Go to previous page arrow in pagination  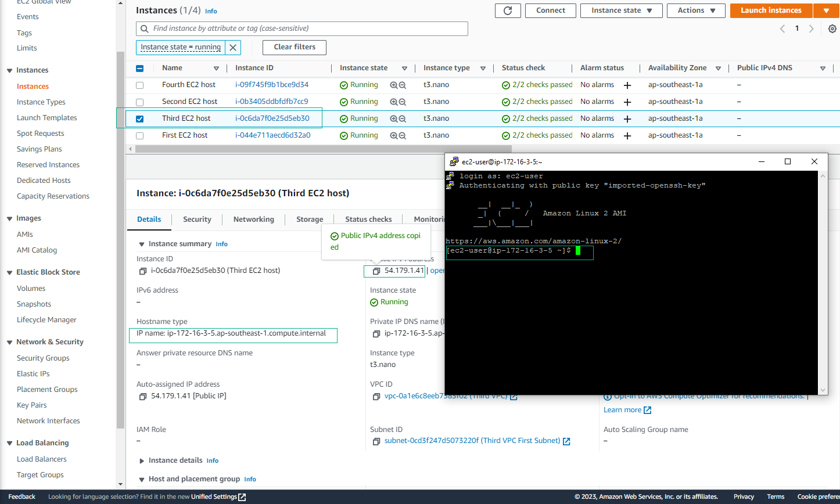click(782, 28)
